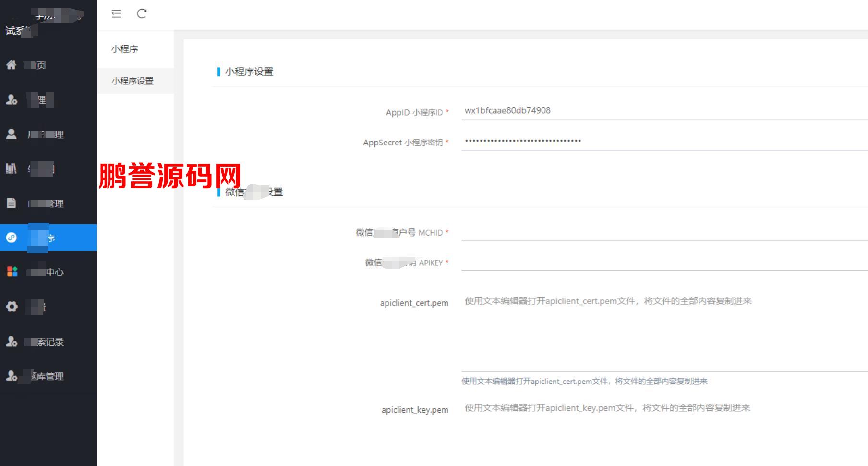The width and height of the screenshot is (868, 466).
Task: Click the apiclient_cert.pem label
Action: coord(414,303)
